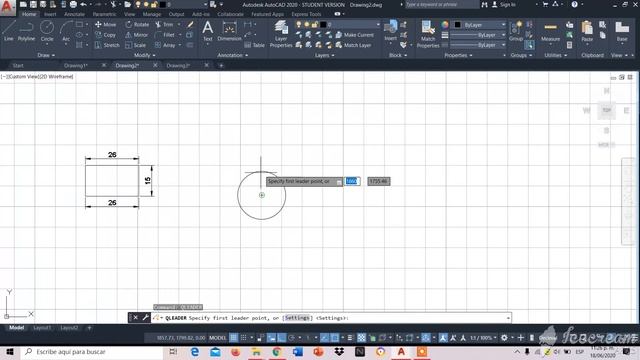Switch to the Annotate ribbon tab
640x360 pixels.
coord(74,14)
